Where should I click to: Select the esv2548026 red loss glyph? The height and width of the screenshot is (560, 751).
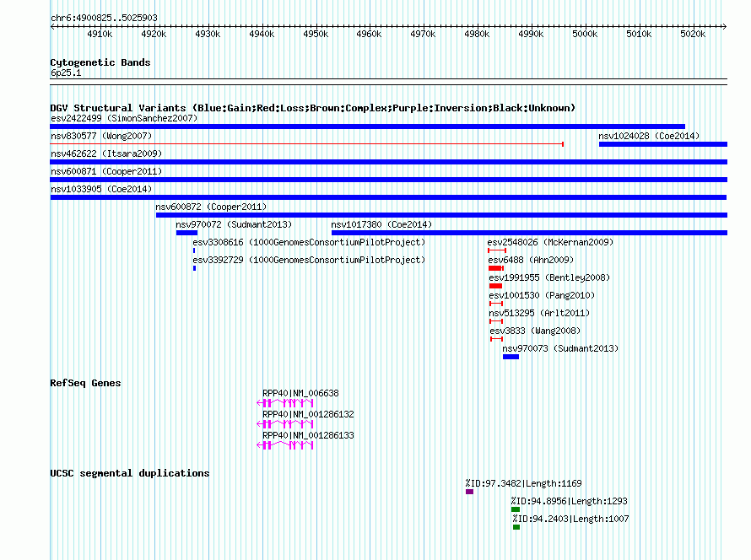tap(497, 250)
